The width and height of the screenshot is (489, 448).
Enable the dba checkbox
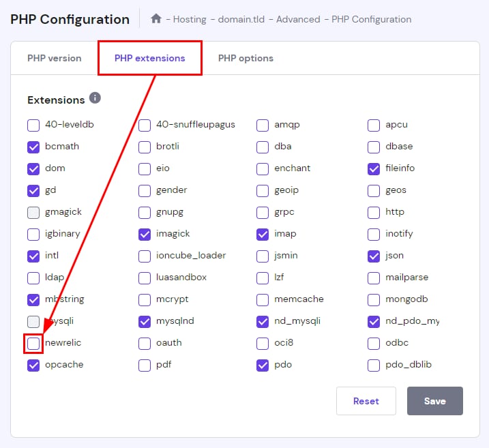(x=263, y=147)
